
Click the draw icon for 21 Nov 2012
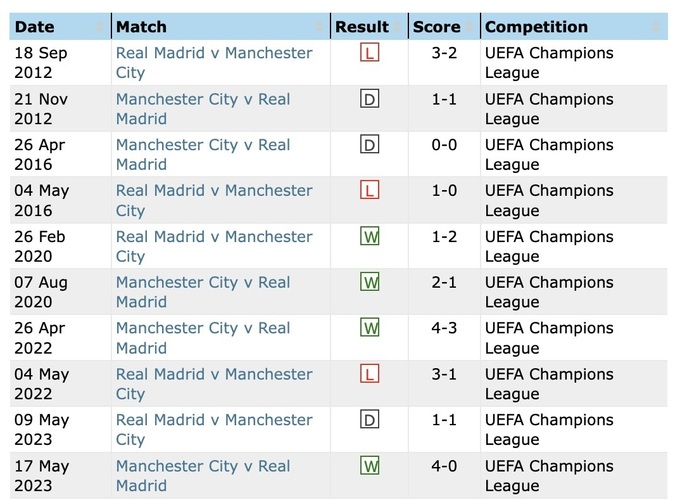point(370,99)
